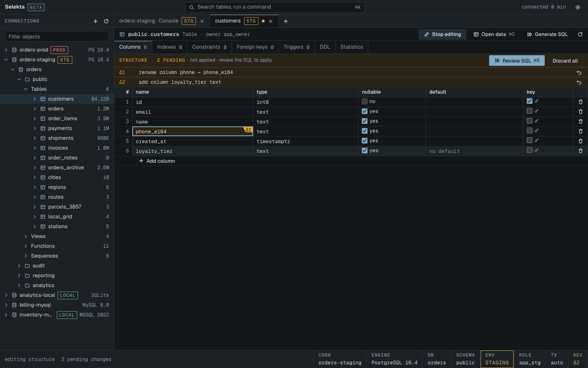Reload the customers table structure
This screenshot has width=588, height=368.
pyautogui.click(x=580, y=34)
